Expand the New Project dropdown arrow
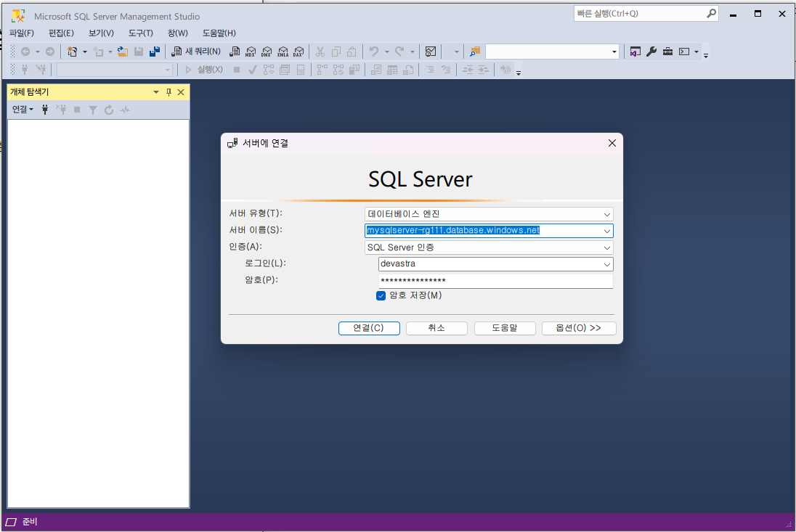796x532 pixels. [85, 52]
